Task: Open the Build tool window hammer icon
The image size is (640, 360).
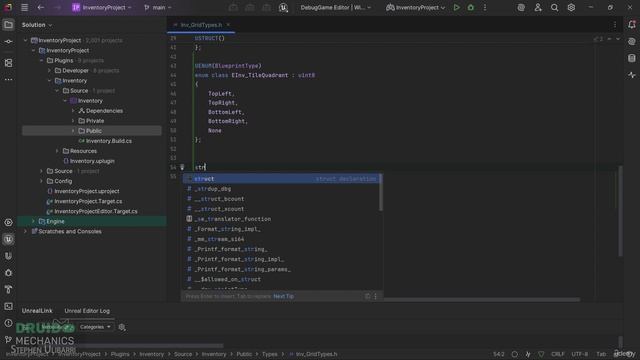Action: pos(8,289)
